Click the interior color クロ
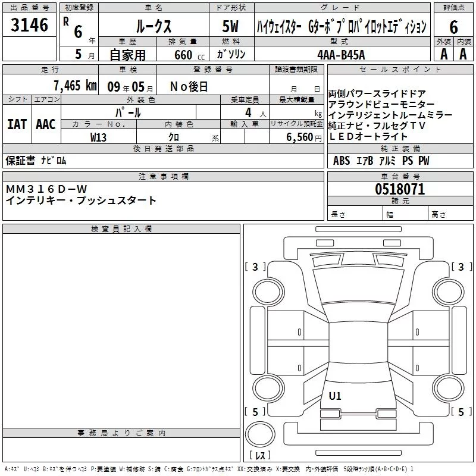This screenshot has width=476, height=476. [x=174, y=137]
